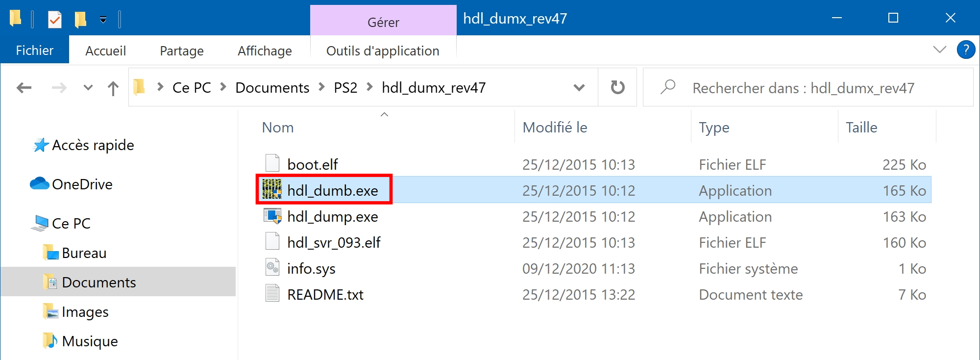This screenshot has width=980, height=360.
Task: Click the search field for hdl_dumx_rev47
Action: (x=808, y=88)
